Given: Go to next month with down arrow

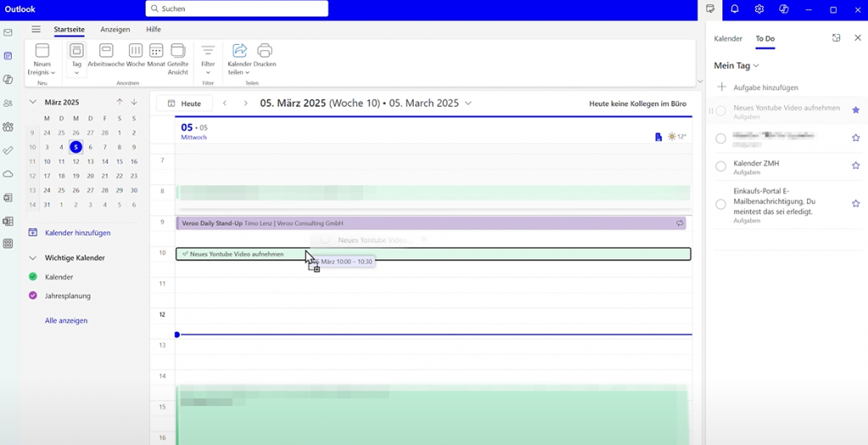Looking at the screenshot, I should pyautogui.click(x=134, y=103).
